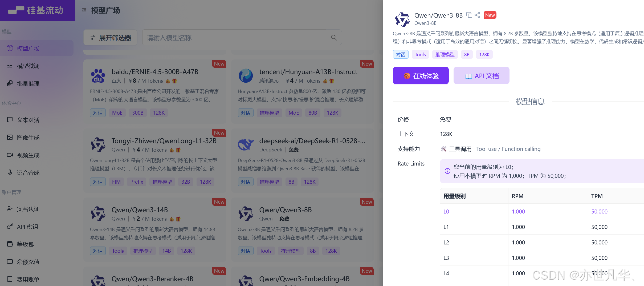Screen dimensions: 644x286
Task: Open the Qwen/Qwen3-Embedding-4B card title
Action: click(x=304, y=279)
